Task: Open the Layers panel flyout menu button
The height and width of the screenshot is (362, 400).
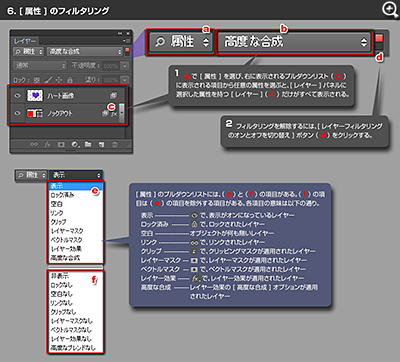Action: (126, 41)
